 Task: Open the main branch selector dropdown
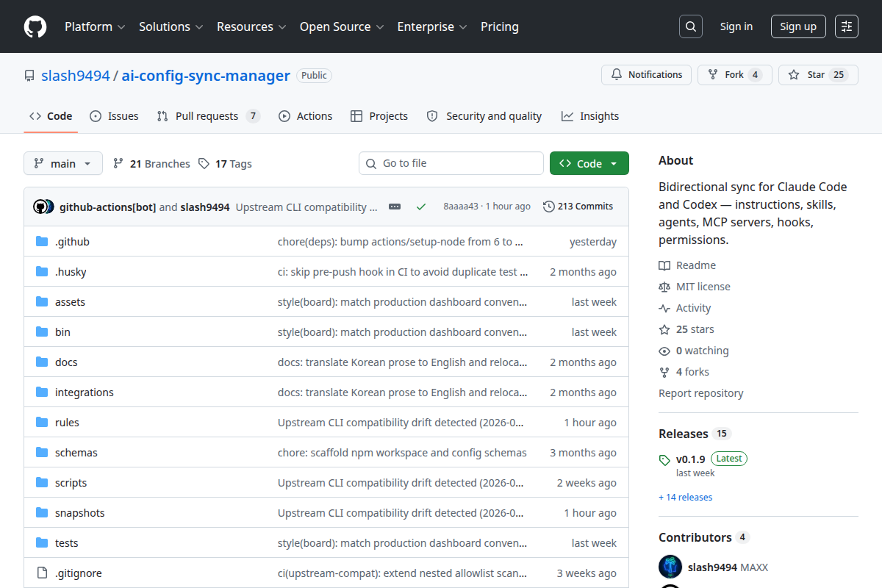[63, 163]
